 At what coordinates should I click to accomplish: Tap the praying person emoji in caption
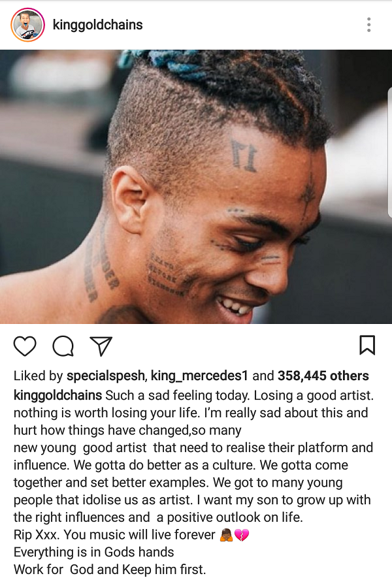tap(226, 534)
